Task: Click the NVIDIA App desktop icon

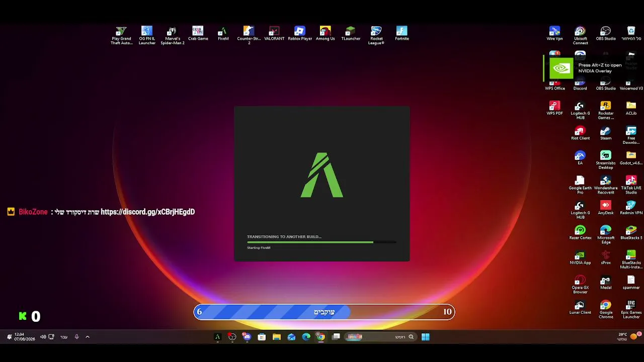Action: point(580,257)
